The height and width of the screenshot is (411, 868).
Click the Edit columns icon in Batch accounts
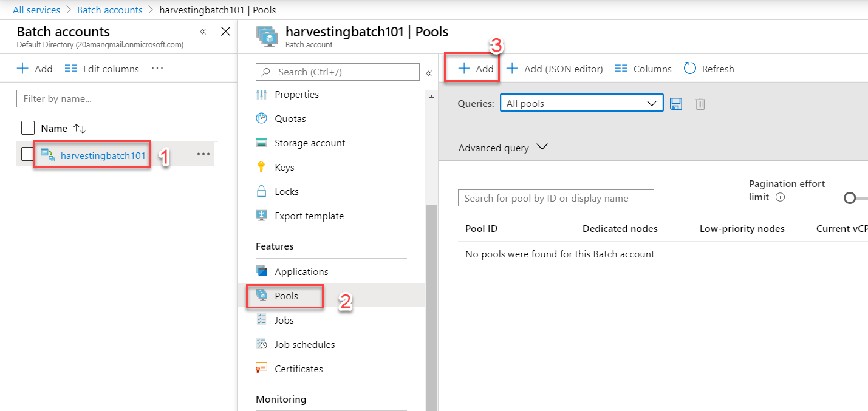71,69
